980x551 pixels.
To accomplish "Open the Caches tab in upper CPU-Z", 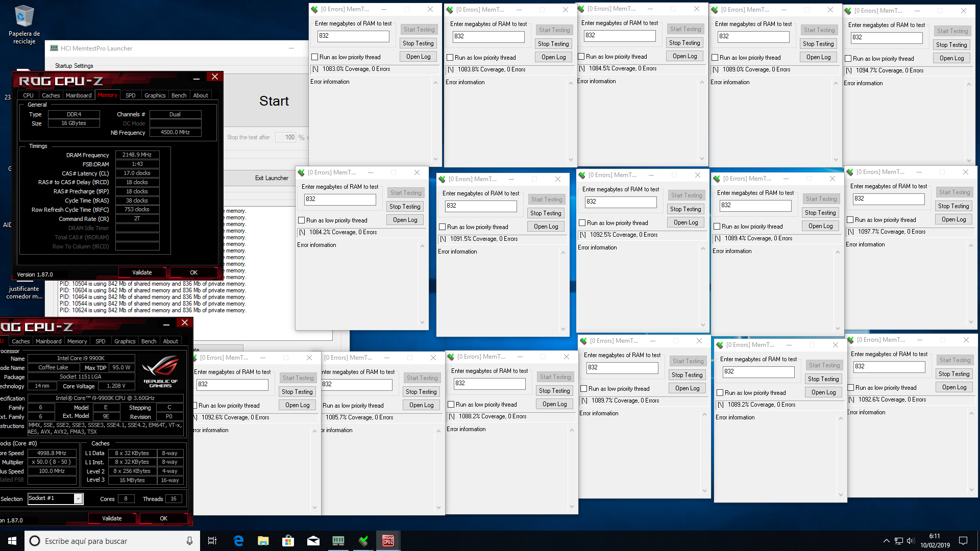I will [51, 95].
